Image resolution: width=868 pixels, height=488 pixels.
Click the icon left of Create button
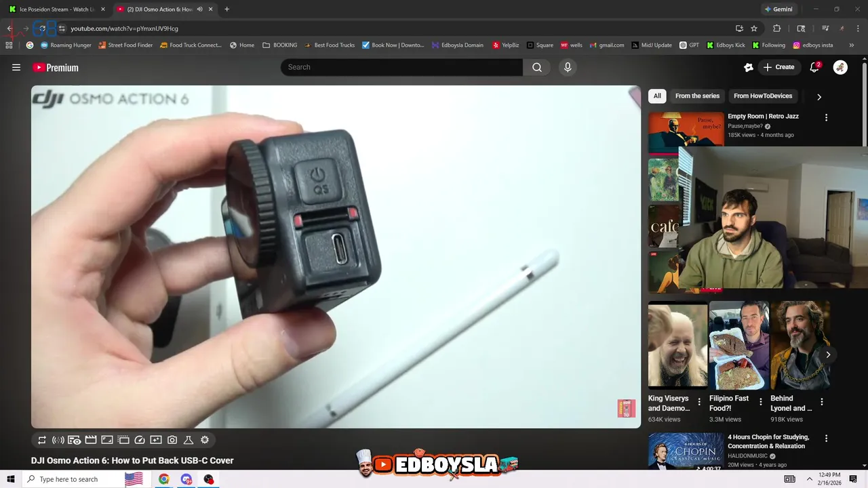749,67
